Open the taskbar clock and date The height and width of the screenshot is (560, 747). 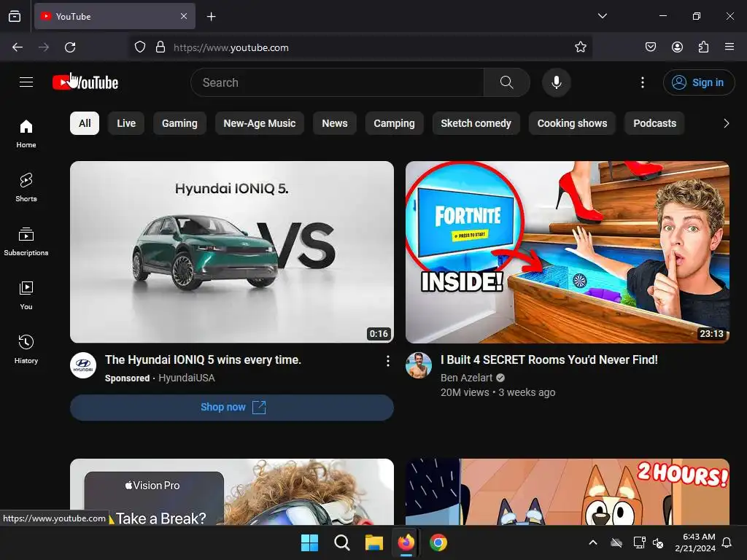[695, 542]
